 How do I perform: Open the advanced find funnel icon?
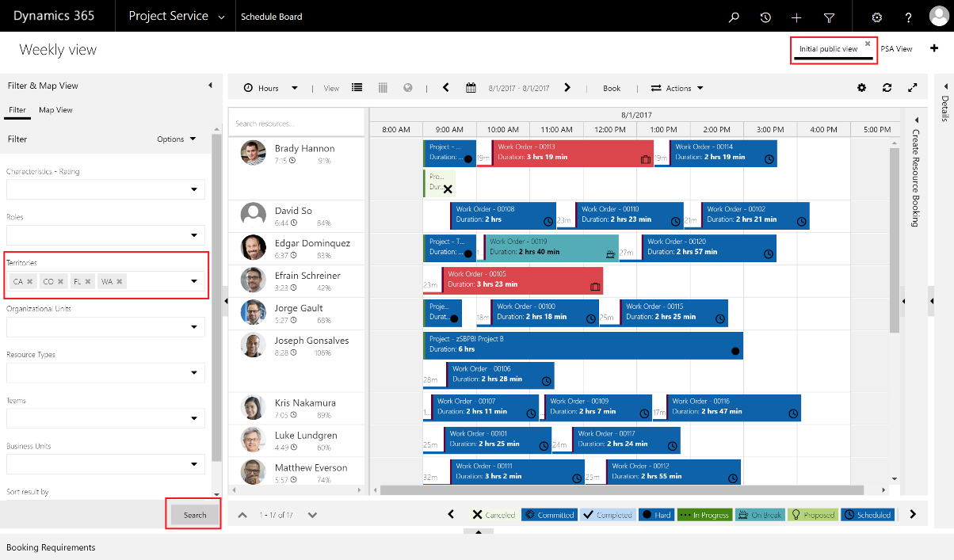point(829,17)
